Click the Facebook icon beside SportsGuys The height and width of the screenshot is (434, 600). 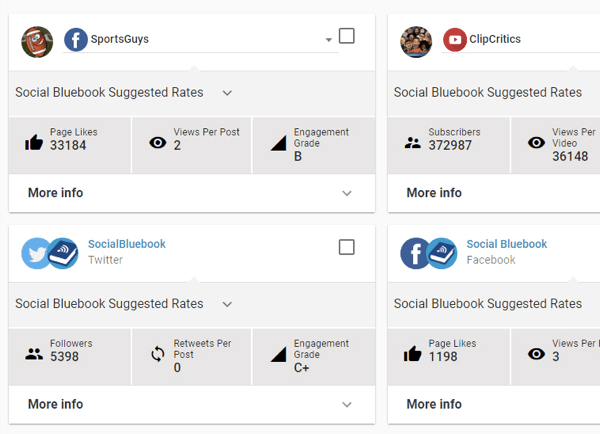(76, 39)
